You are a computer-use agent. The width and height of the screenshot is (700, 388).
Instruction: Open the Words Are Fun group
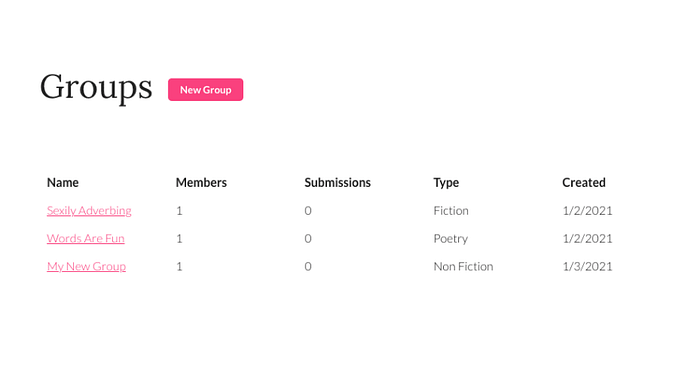coord(86,238)
